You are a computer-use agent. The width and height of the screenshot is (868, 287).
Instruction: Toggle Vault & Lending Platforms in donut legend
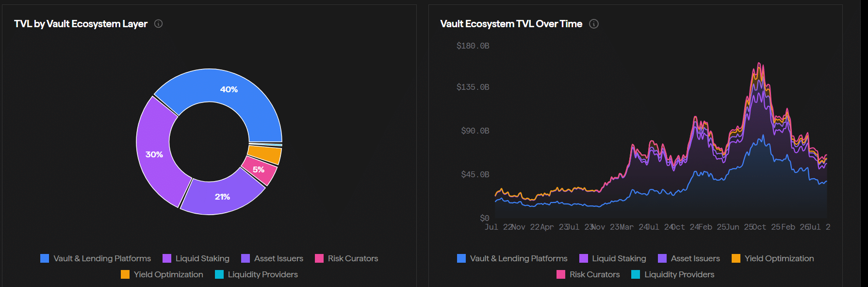click(96, 258)
